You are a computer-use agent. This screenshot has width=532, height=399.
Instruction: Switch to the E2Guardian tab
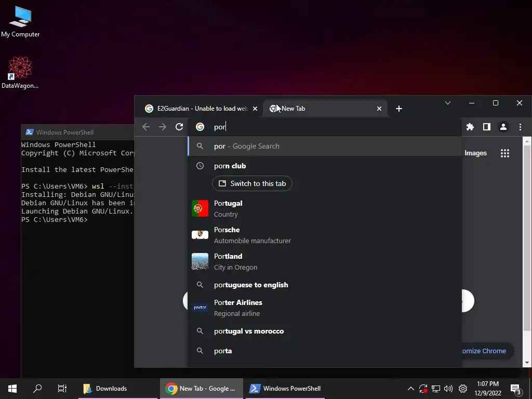click(x=200, y=109)
